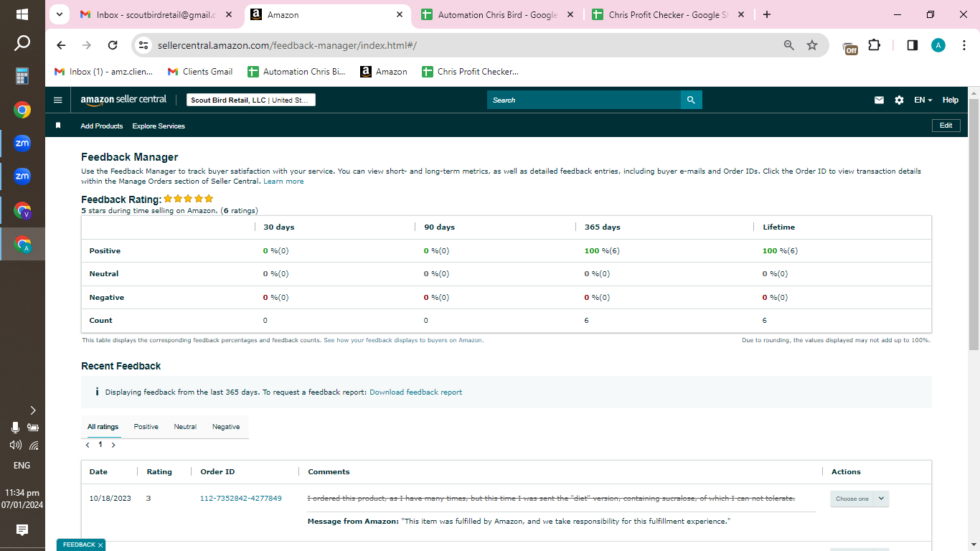Open Explore Services
The height and width of the screenshot is (551, 980).
[x=159, y=126]
